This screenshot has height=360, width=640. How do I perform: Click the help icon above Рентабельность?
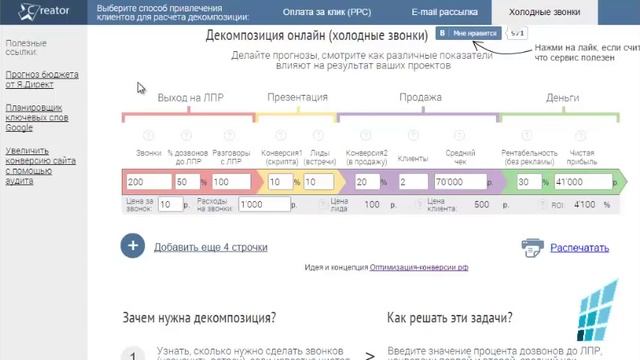click(527, 135)
